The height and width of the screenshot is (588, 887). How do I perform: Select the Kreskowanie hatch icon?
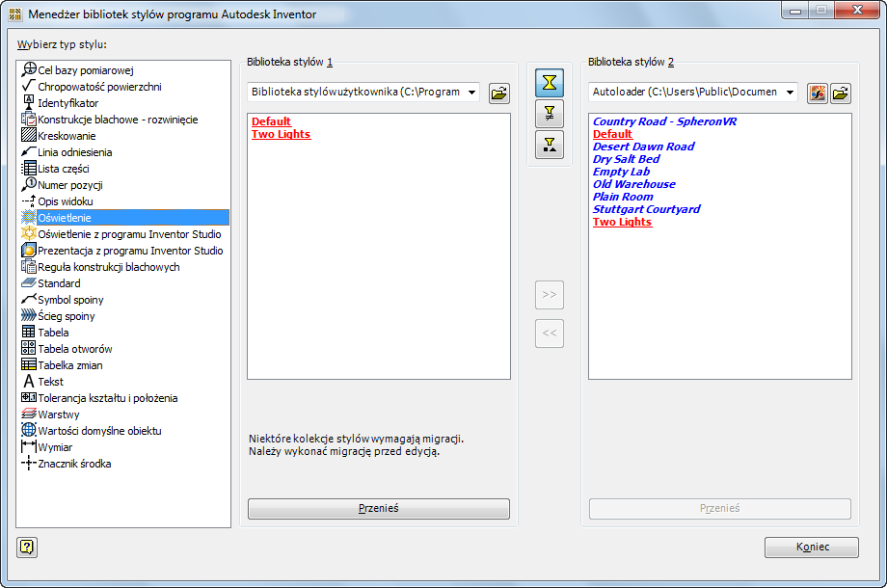(29, 135)
